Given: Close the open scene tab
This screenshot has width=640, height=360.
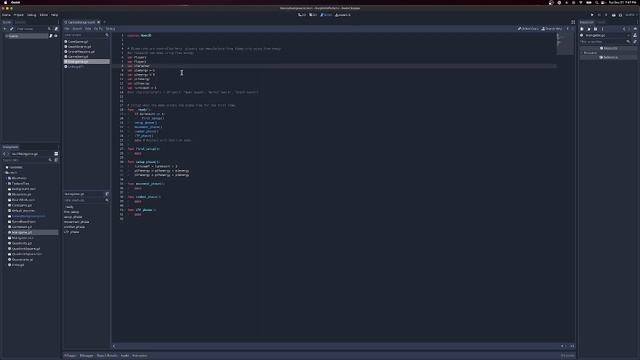Looking at the screenshot, I should [x=99, y=22].
